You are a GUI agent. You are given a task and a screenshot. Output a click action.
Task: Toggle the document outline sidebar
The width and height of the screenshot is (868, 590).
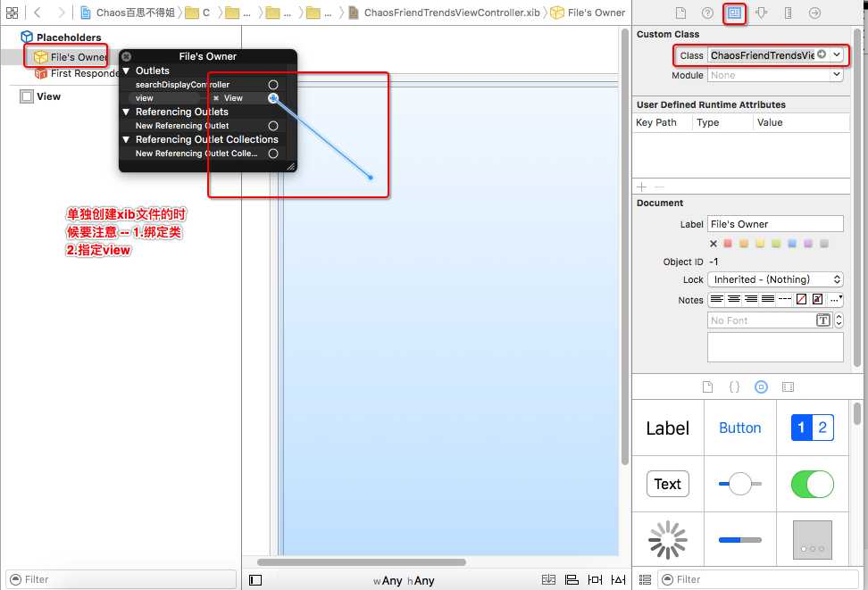tap(255, 580)
